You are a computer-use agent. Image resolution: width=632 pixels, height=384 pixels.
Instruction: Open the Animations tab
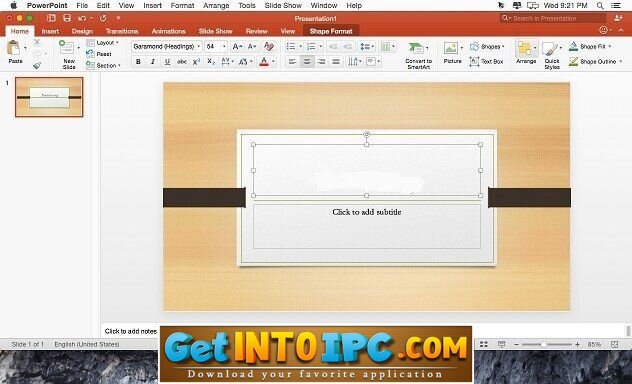(x=168, y=31)
